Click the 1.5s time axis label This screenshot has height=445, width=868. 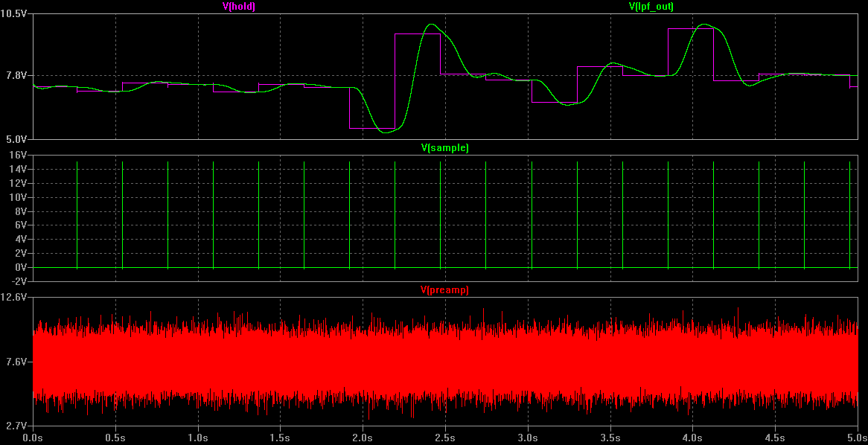click(281, 438)
